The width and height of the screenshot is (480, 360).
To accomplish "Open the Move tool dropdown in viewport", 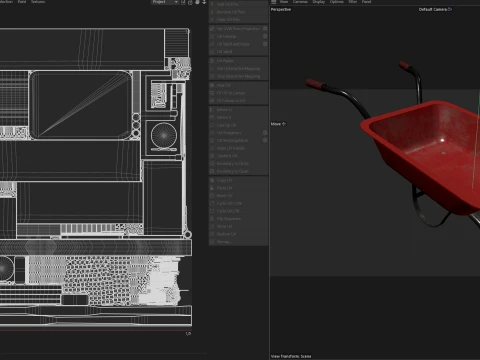I will [278, 124].
